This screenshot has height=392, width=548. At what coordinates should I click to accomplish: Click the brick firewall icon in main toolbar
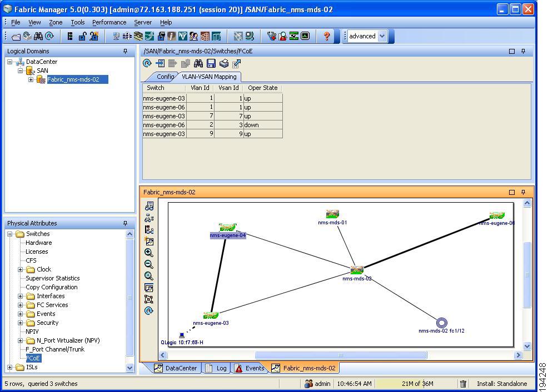coord(205,36)
